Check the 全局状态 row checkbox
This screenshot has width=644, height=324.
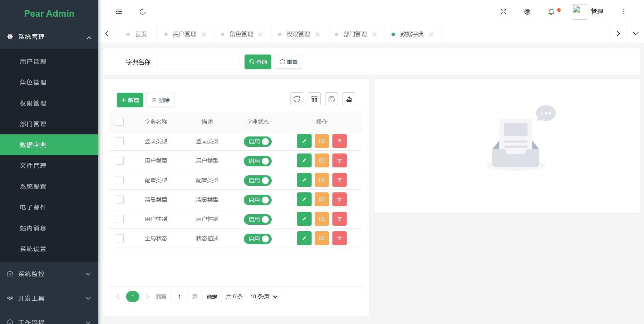(x=119, y=238)
